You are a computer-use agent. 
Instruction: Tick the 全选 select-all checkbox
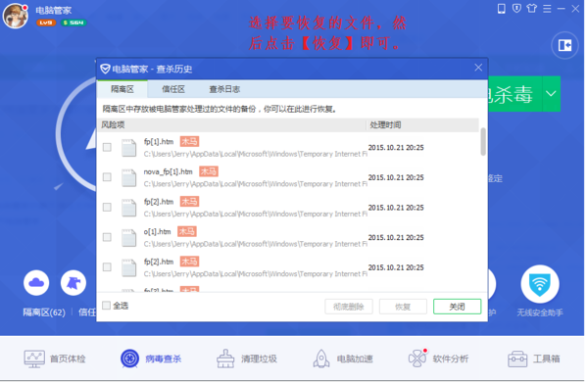pos(107,306)
